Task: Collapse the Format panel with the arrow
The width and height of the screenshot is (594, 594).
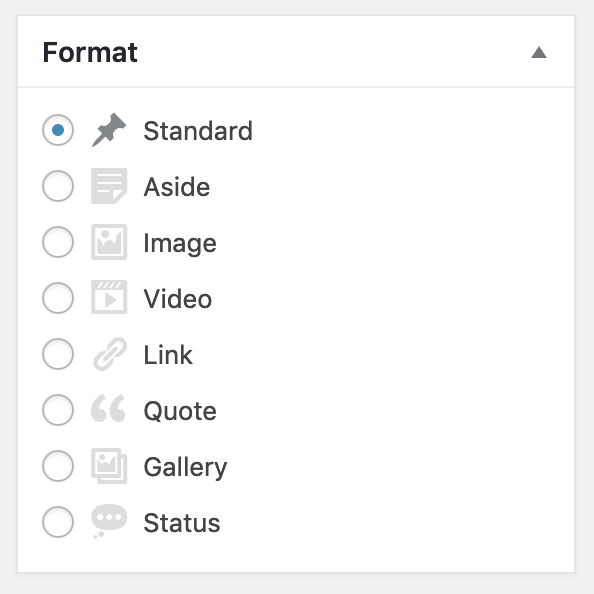Action: click(x=539, y=52)
